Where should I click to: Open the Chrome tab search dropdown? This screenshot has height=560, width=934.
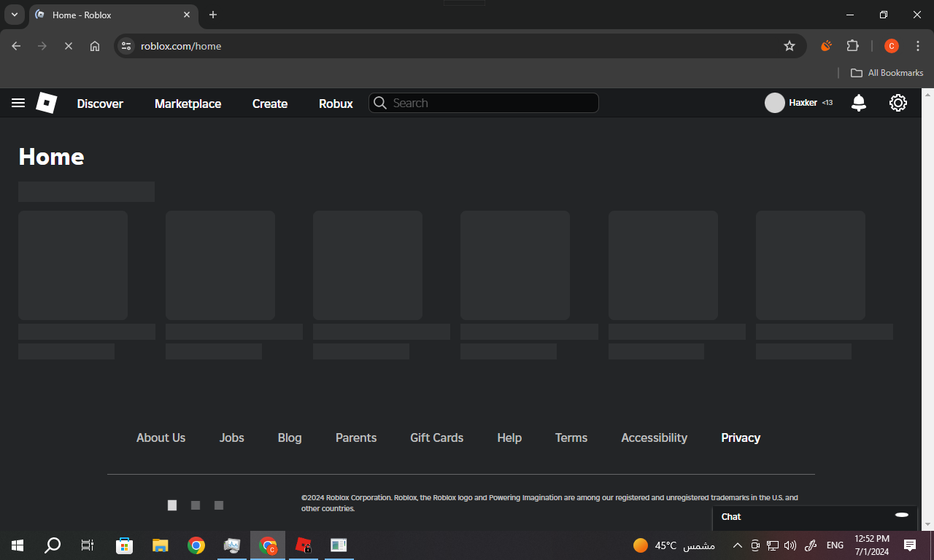pyautogui.click(x=14, y=15)
